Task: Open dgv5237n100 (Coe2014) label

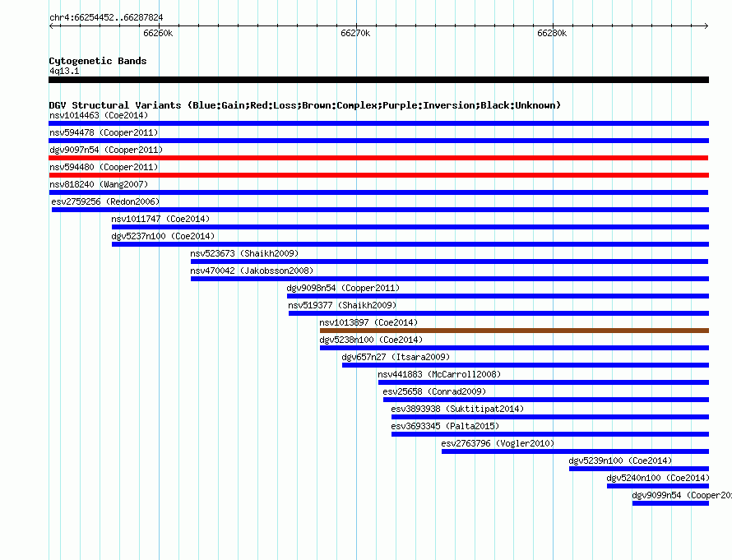Action: pos(163,236)
